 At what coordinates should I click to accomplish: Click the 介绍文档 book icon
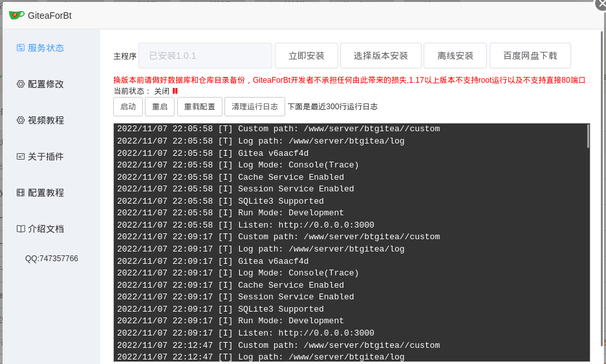click(x=21, y=229)
